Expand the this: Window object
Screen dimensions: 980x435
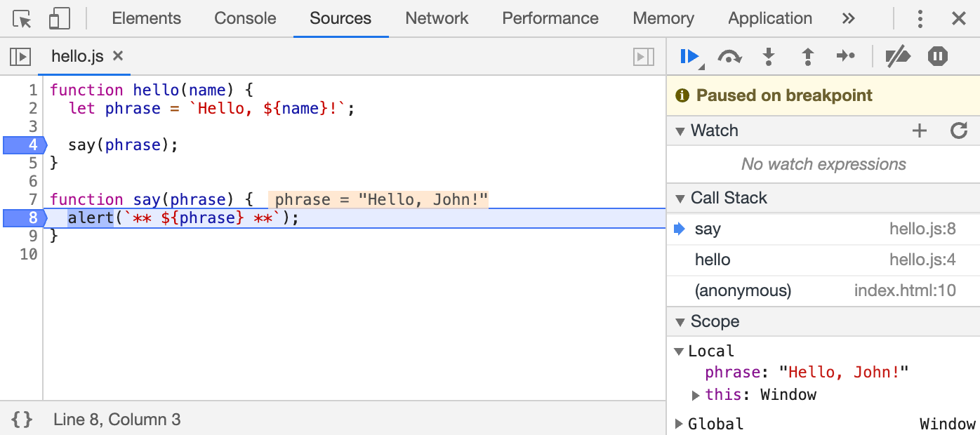click(696, 395)
